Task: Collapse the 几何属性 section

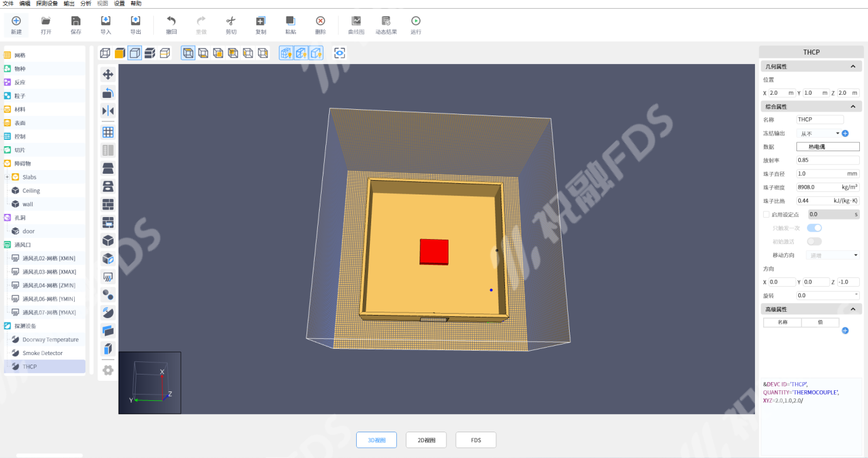Action: coord(852,67)
